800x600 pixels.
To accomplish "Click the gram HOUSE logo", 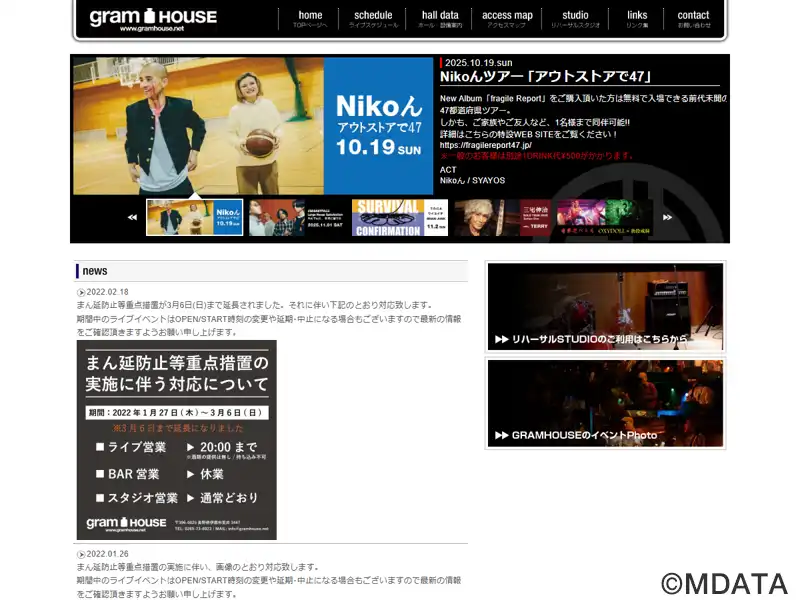I will coord(153,19).
